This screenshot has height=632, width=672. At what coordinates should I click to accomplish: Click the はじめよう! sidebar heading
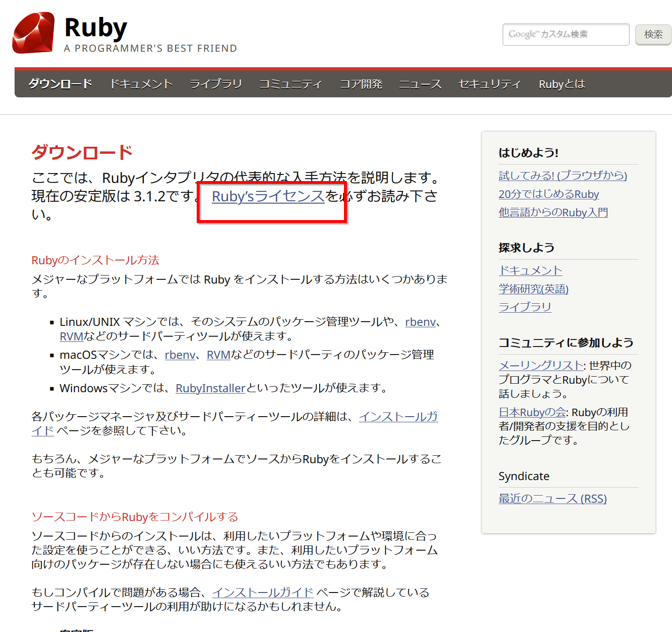click(528, 153)
